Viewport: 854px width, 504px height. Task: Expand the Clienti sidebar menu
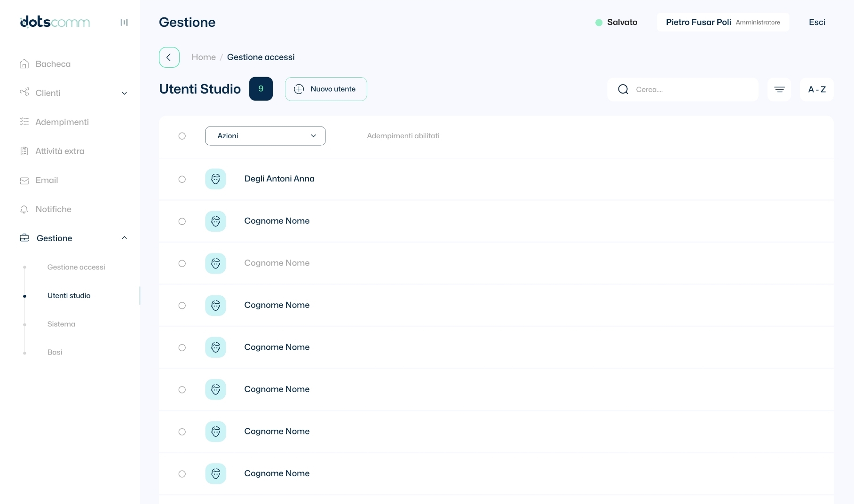(124, 93)
